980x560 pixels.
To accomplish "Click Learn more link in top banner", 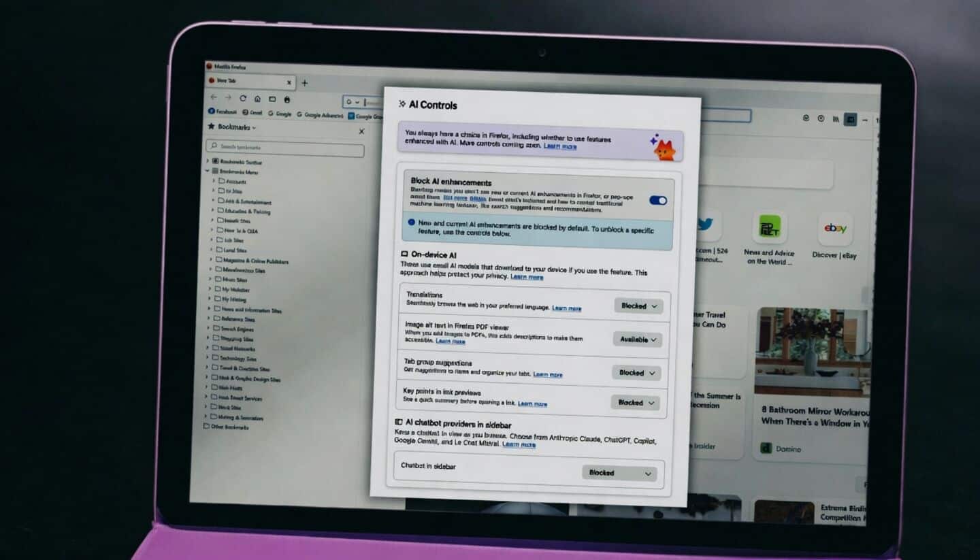I will tap(560, 146).
